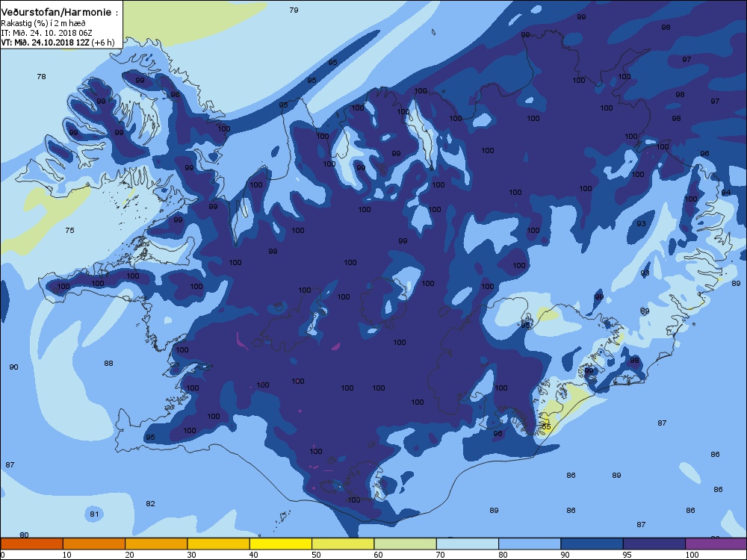Select the 'VT: Mið. 24.10.2018 12Z (+6 h)' line
The height and width of the screenshot is (560, 747).
click(x=58, y=43)
